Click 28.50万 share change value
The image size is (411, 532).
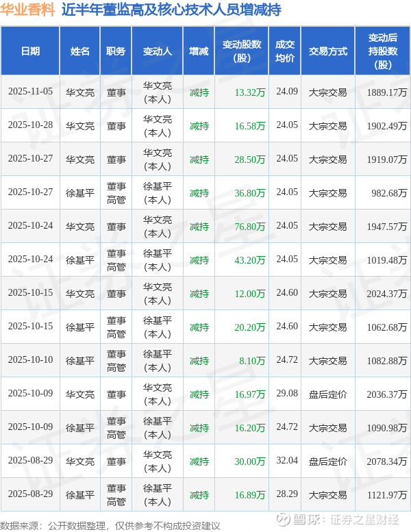point(250,160)
